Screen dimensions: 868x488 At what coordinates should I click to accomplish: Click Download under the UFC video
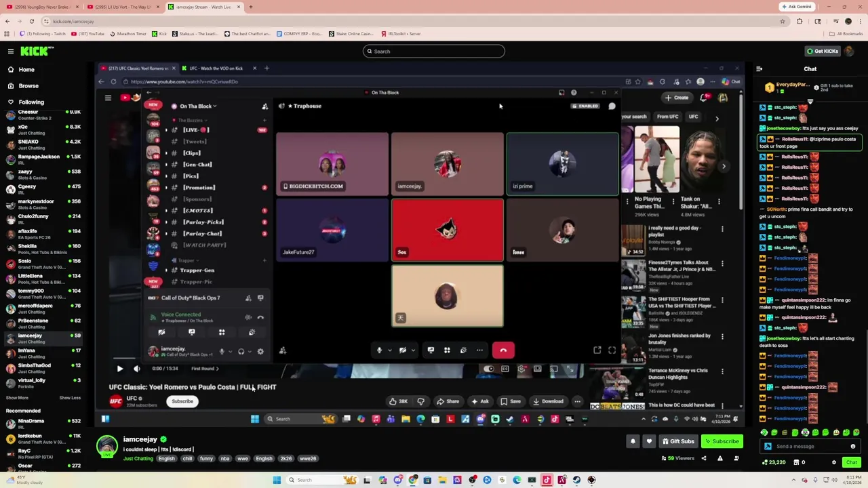click(547, 401)
